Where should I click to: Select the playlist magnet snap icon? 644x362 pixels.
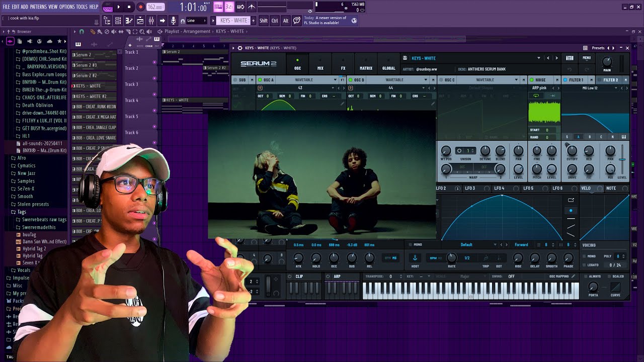[x=82, y=31]
